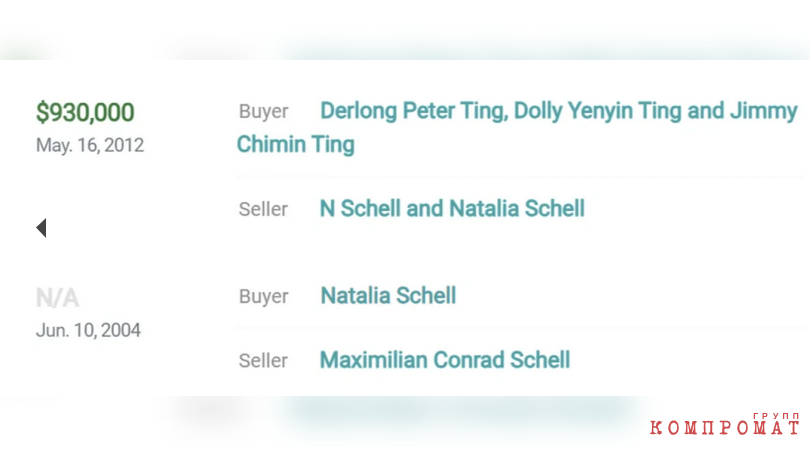Click the Jimmy text in the buyer link
810x455 pixels.
(x=764, y=111)
